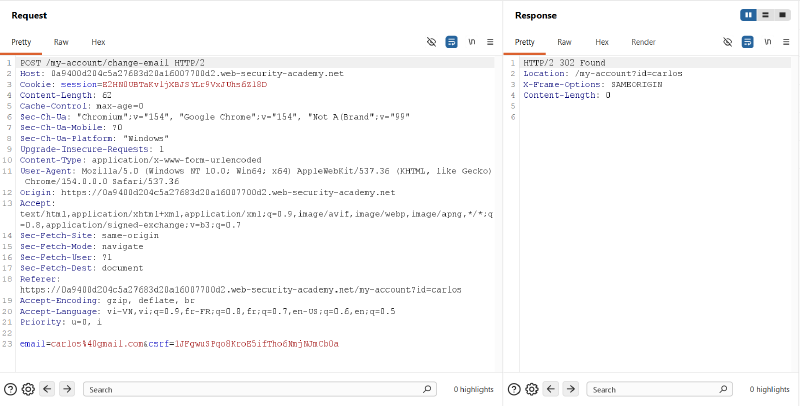Screen dimensions: 800x406
Task: Switch to Request Pretty tab
Action: click(x=21, y=42)
